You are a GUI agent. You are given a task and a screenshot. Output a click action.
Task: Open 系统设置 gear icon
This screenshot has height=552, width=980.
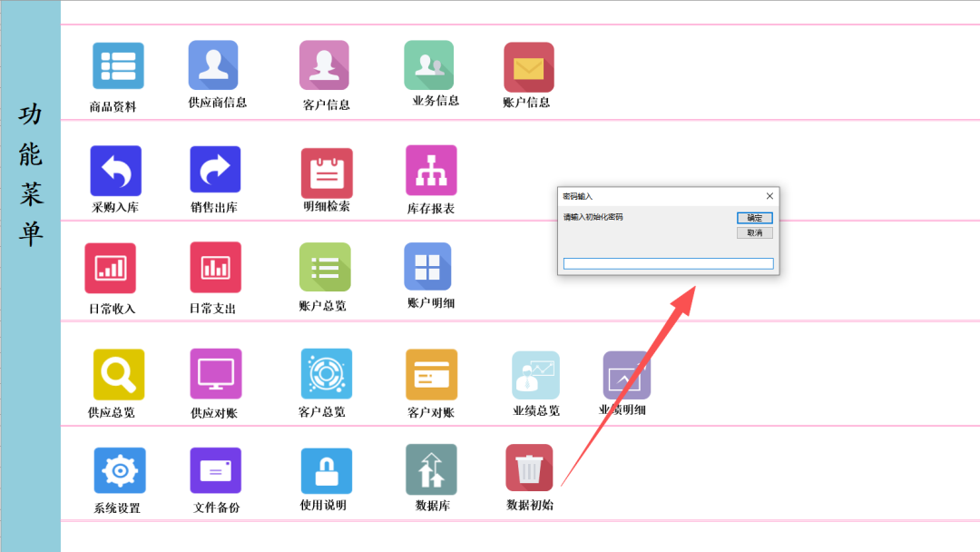tap(119, 470)
